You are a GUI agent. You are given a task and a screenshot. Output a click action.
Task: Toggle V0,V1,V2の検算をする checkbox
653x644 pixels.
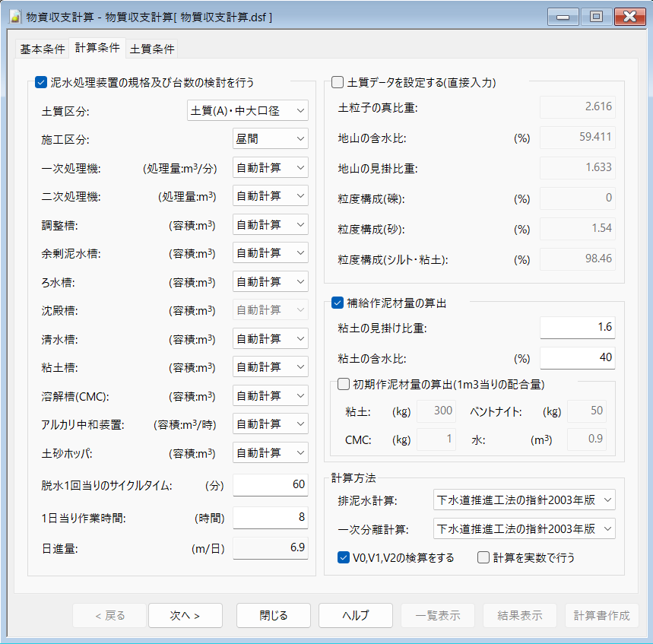[x=343, y=557]
